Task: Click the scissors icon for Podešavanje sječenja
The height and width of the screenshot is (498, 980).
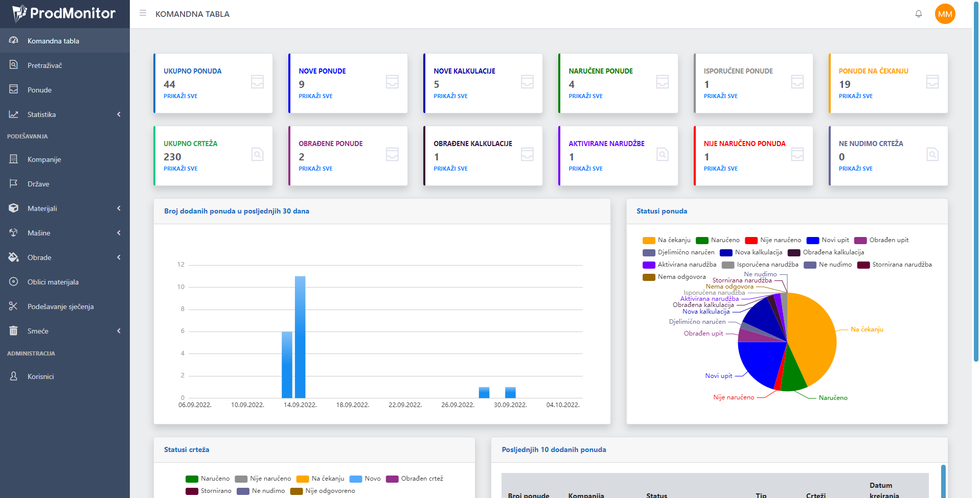Action: click(14, 306)
